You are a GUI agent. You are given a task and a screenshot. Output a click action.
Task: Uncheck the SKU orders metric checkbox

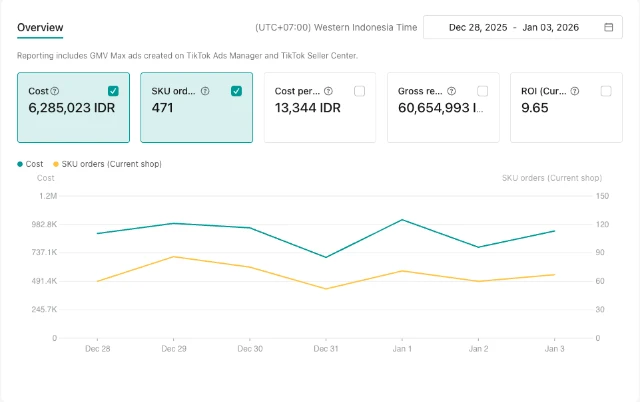236,91
